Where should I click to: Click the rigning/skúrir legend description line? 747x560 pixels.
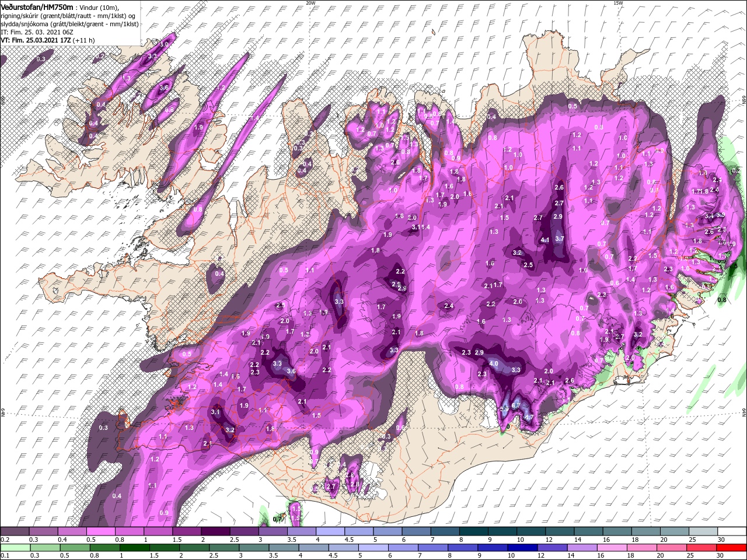tap(68, 15)
